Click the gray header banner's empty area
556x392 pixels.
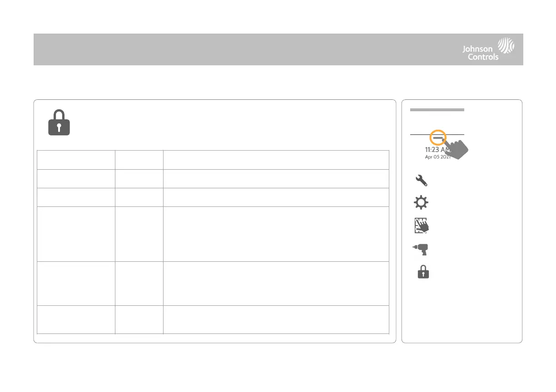(x=227, y=49)
